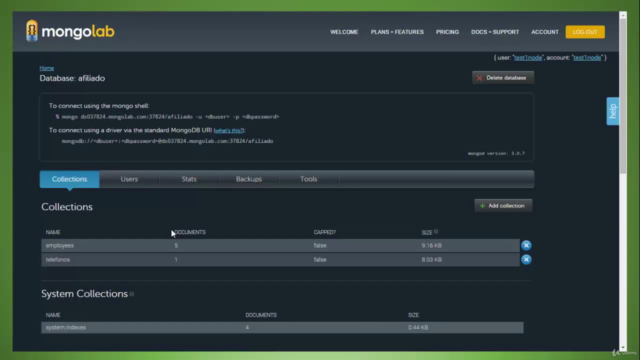Click the 0.44 KB size cell

pyautogui.click(x=418, y=327)
